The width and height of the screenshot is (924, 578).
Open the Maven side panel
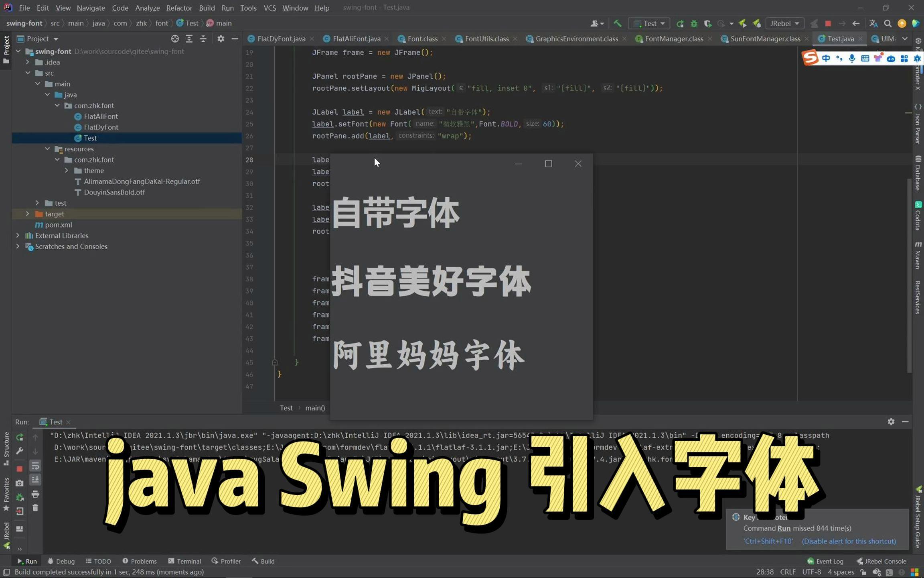(918, 255)
